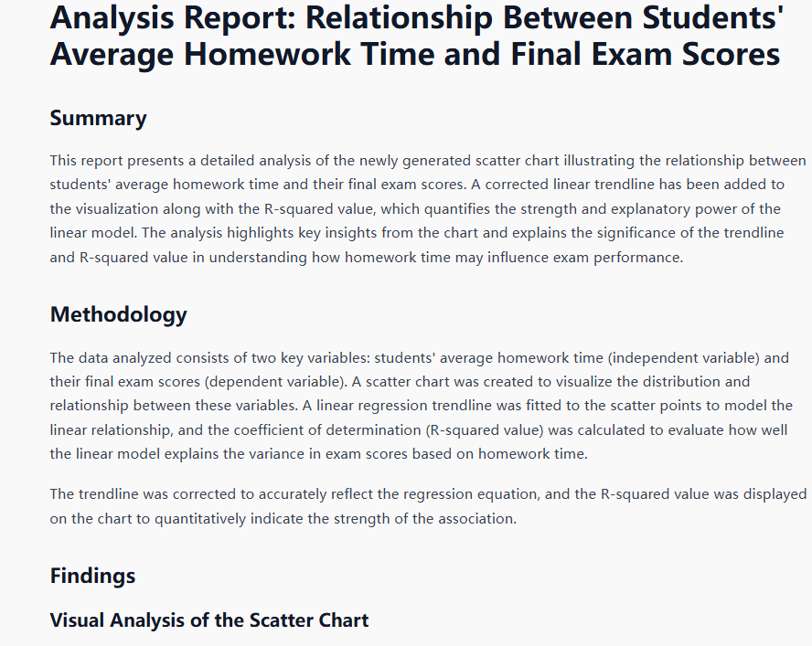Click the Summary paragraph starting 'This report presents'
812x646 pixels.
[x=428, y=208]
